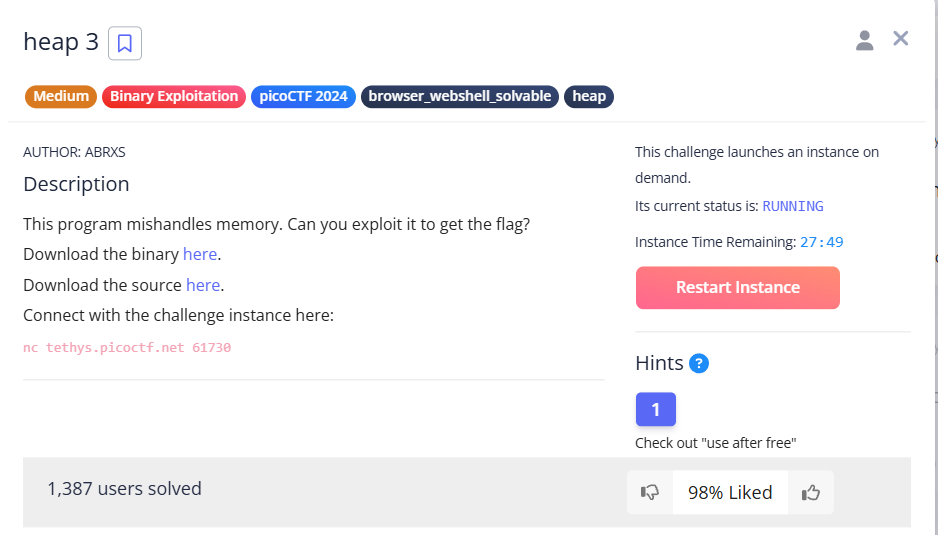Screen dimensions: 938x535
Task: Download the binary via here link
Action: [200, 254]
